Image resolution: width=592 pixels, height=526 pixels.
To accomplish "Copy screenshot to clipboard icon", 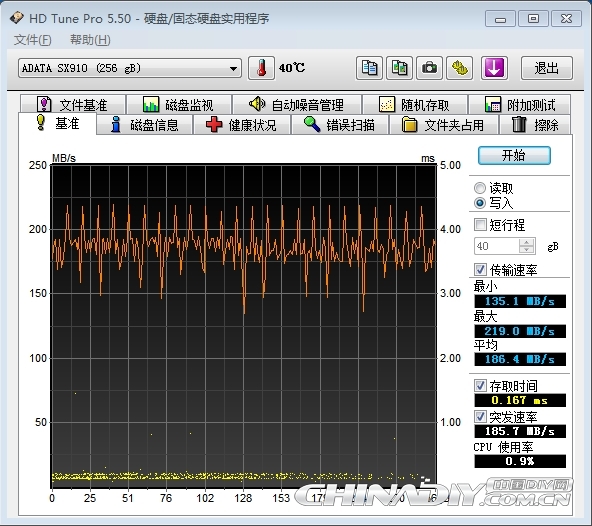I will point(399,68).
